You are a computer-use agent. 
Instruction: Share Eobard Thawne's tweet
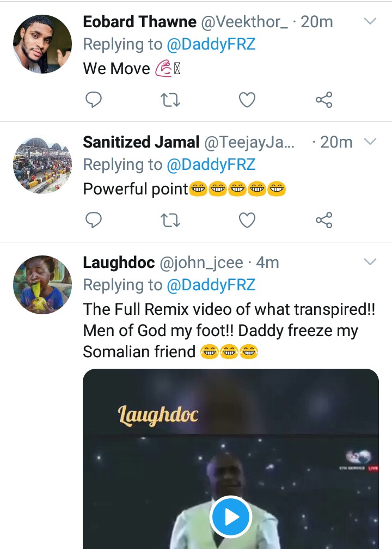coord(324,100)
